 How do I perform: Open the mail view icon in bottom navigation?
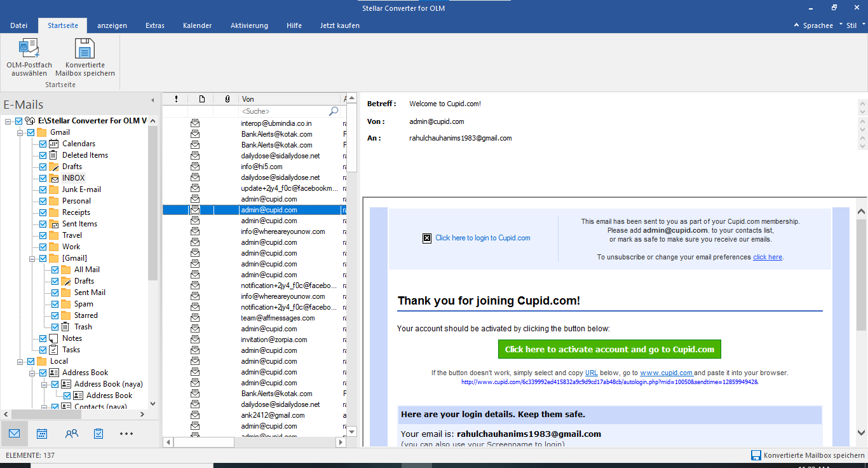pos(14,434)
